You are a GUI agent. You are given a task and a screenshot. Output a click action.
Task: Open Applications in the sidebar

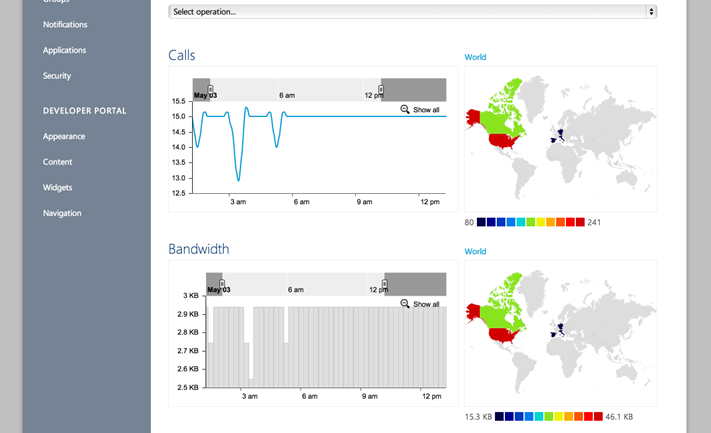64,50
